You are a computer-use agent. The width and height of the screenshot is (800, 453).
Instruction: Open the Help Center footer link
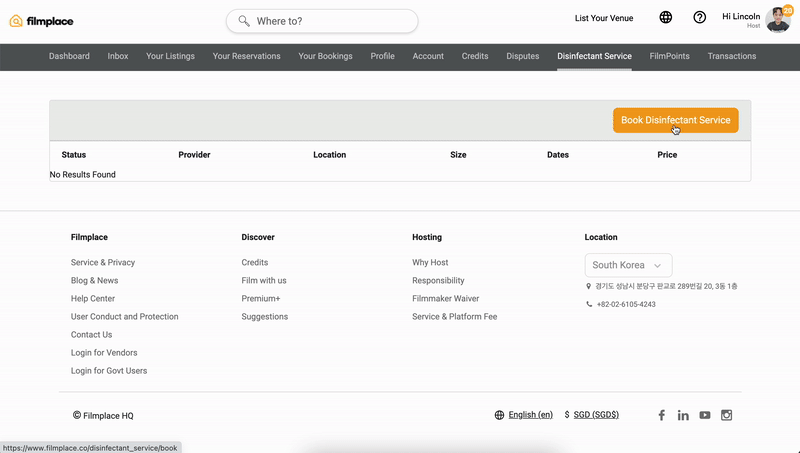(93, 299)
